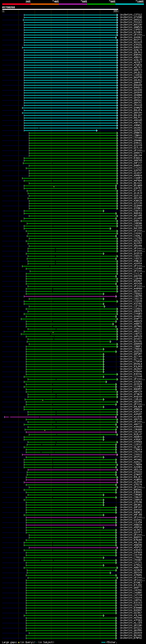Viewport: 146px width, 644px height.
Task: Click the purple alignment bar of UniRef100_C6BZ55
Action: tap(70, 297)
